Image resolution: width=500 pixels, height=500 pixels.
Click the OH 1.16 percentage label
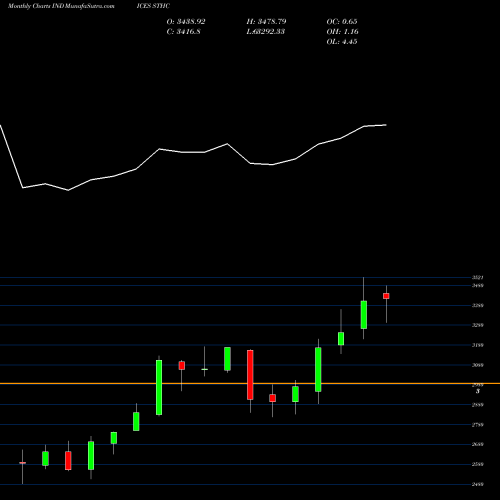pos(343,32)
